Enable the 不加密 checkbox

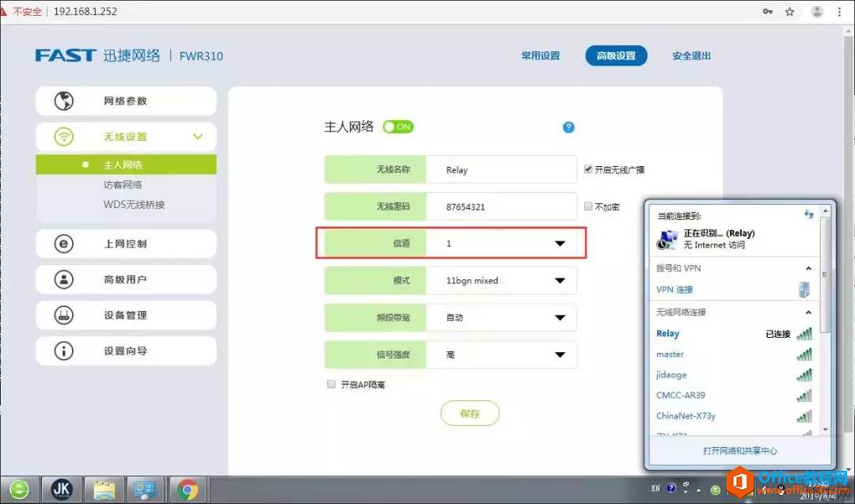click(588, 207)
